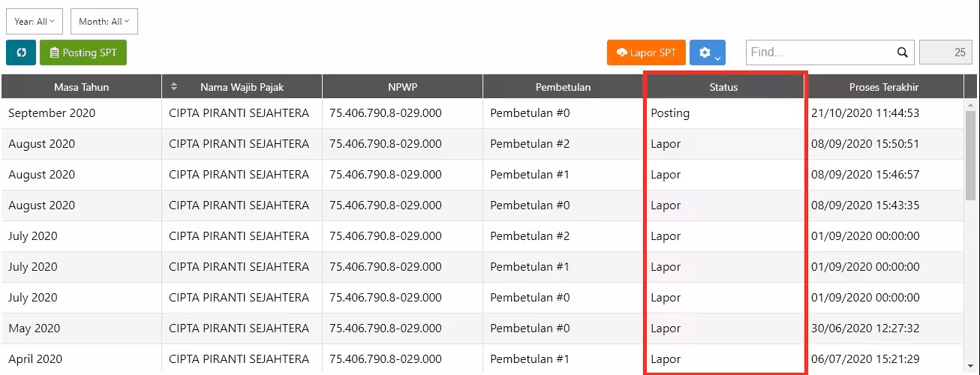Viewport: 980px width, 375px height.
Task: Click the teal refresh icon button
Action: (21, 52)
